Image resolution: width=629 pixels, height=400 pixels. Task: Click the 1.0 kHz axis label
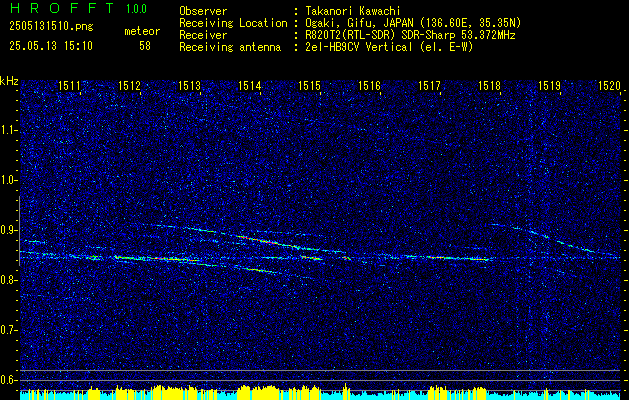coord(8,181)
